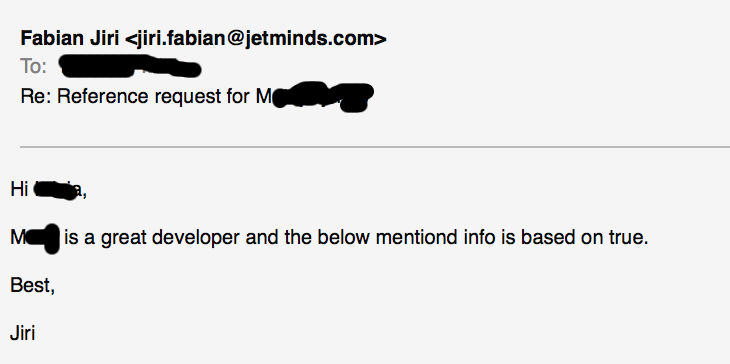The image size is (730, 364).
Task: Click the redacted recipient address
Action: click(130, 66)
